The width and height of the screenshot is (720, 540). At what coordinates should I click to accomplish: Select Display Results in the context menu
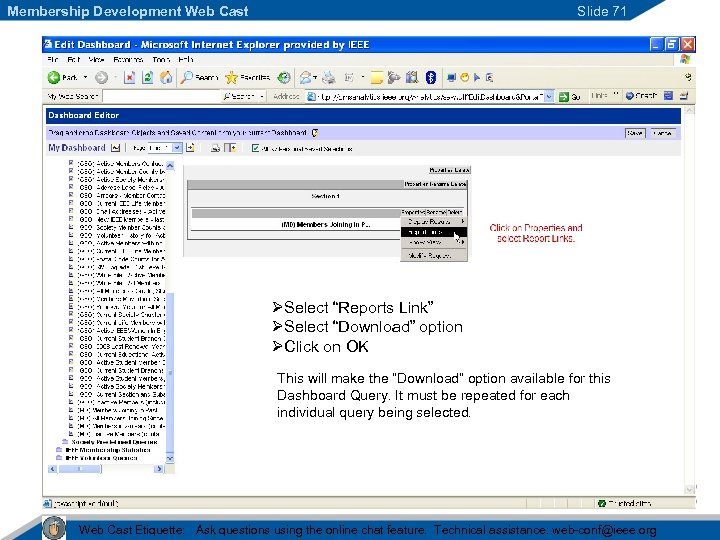(433, 222)
